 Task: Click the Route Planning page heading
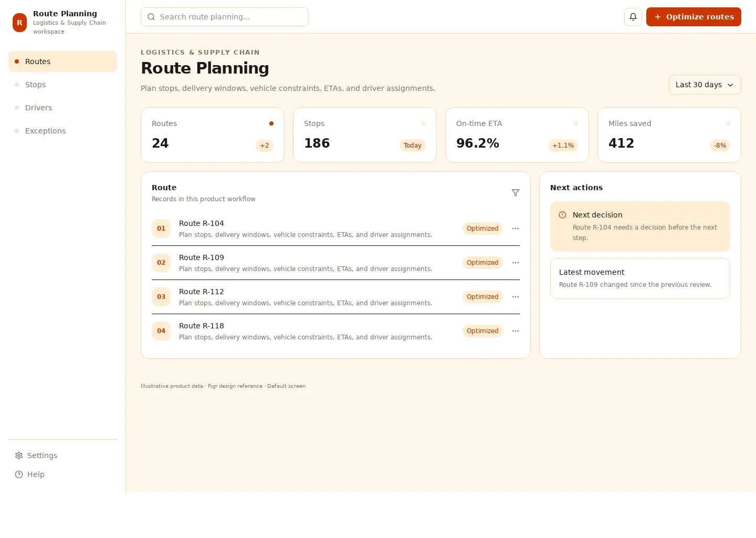[205, 68]
